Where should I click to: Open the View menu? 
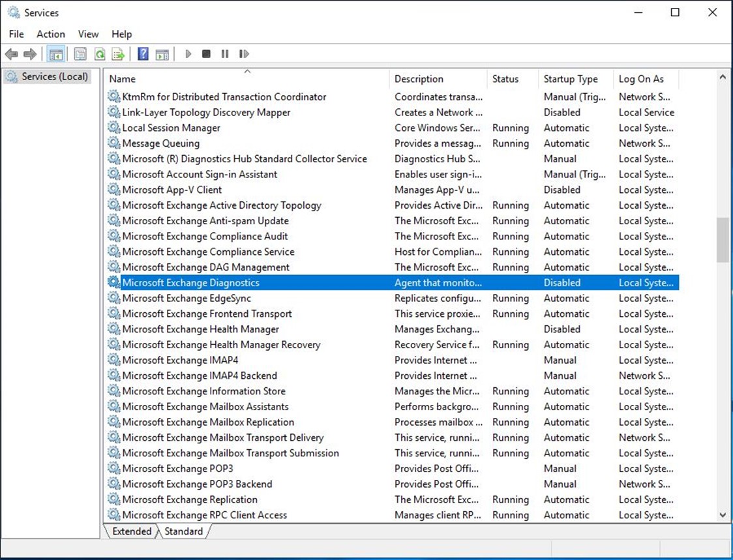(x=88, y=34)
